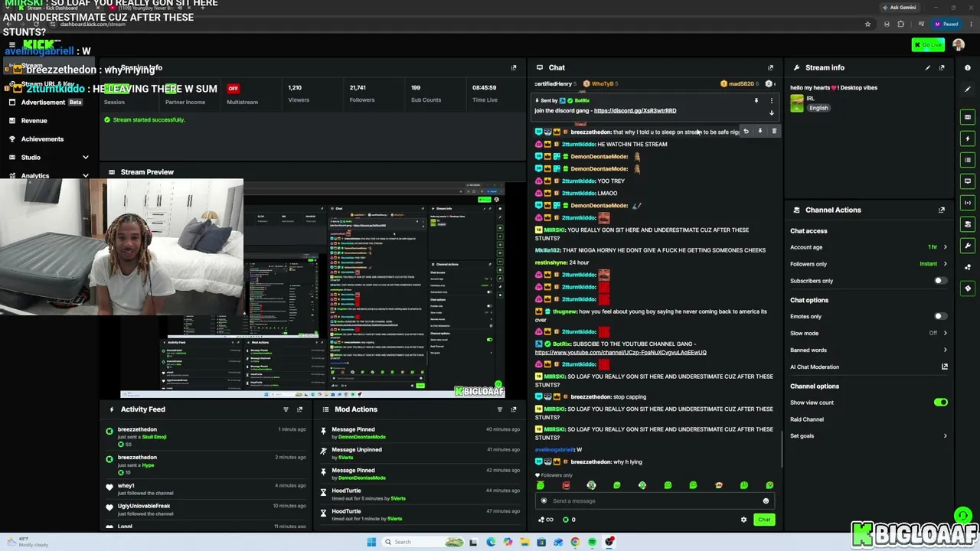The image size is (980, 551).
Task: Expand the pinned message arrow
Action: [772, 113]
